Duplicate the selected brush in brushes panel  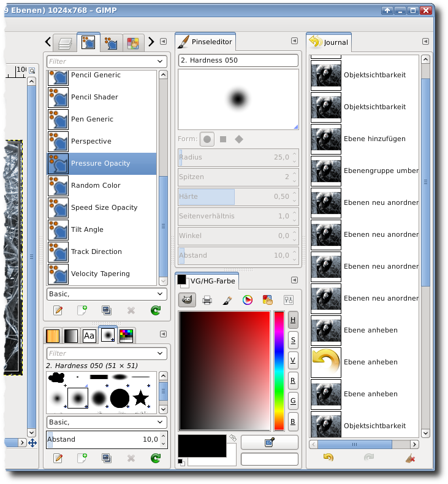click(107, 458)
